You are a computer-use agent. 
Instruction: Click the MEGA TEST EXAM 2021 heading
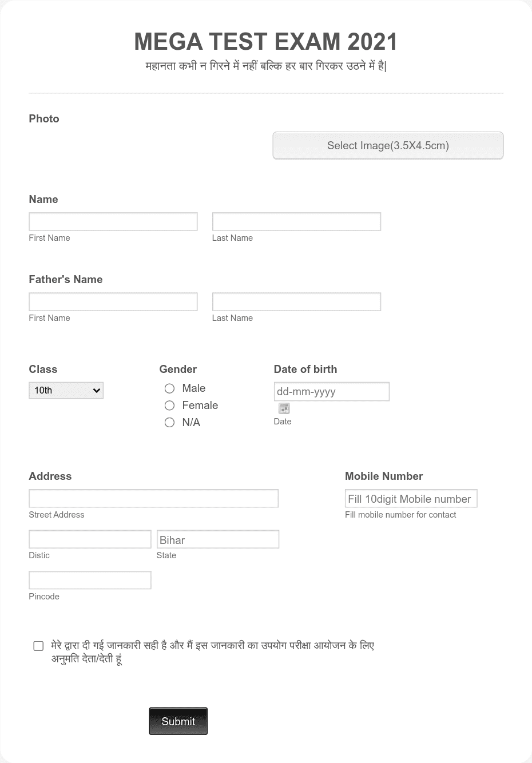coord(265,42)
